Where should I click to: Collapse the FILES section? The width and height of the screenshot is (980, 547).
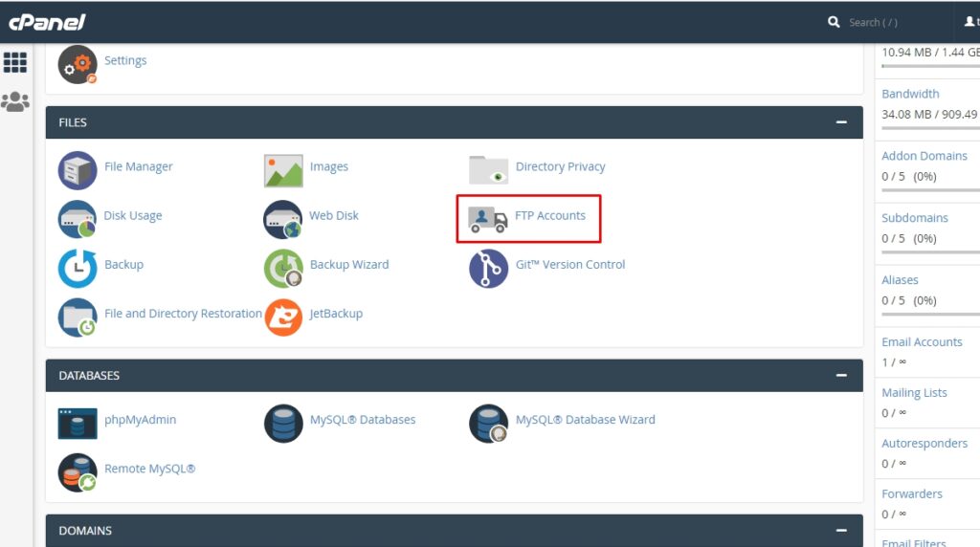click(x=841, y=122)
